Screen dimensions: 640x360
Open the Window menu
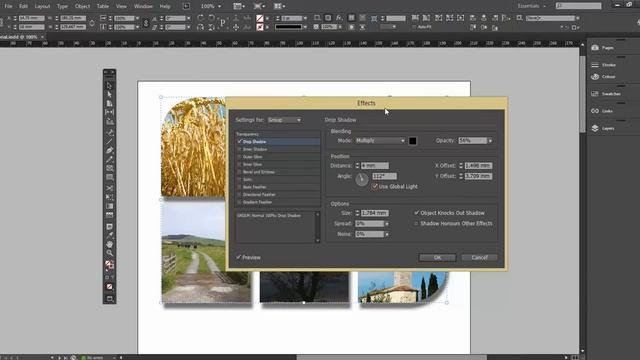click(x=143, y=6)
